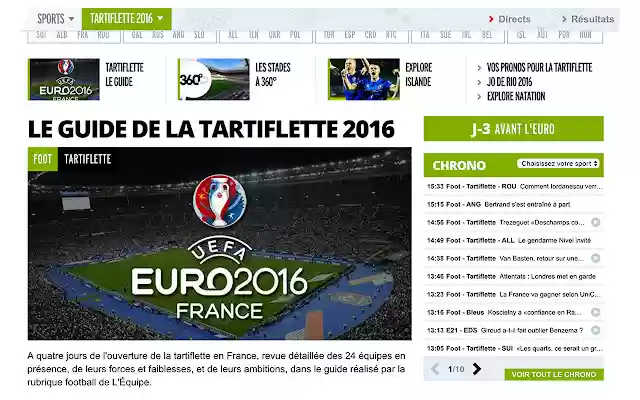This screenshot has height=400, width=640.
Task: Go to next chrono page arrow
Action: click(476, 369)
